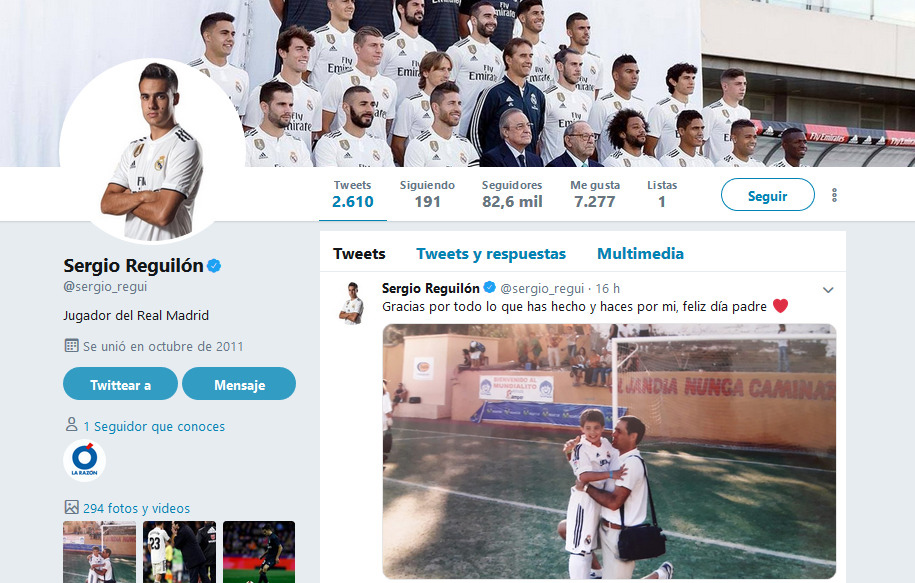Open the 294 fotos y videos link

point(137,508)
